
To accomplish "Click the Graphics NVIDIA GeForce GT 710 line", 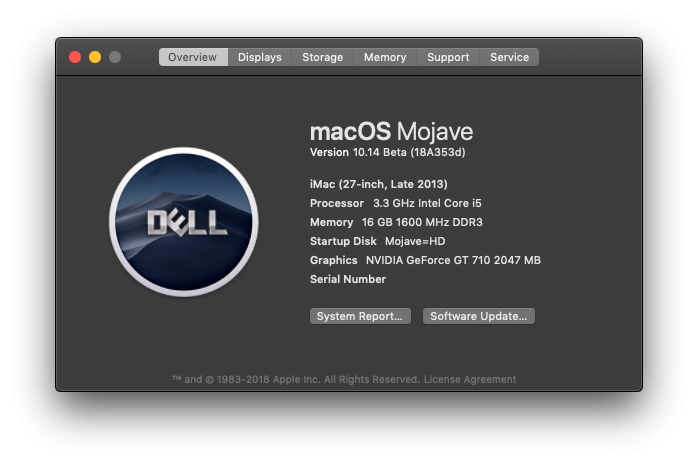I will [425, 260].
